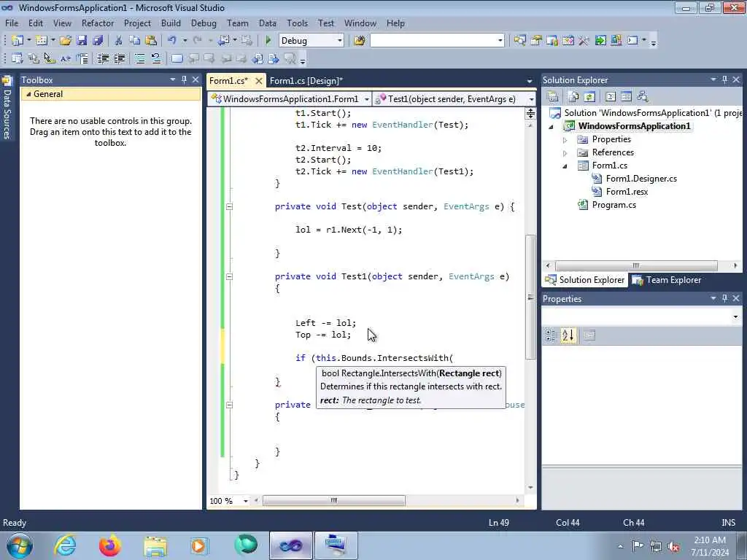Collapse the Test method code region
747x560 pixels.
coord(229,206)
